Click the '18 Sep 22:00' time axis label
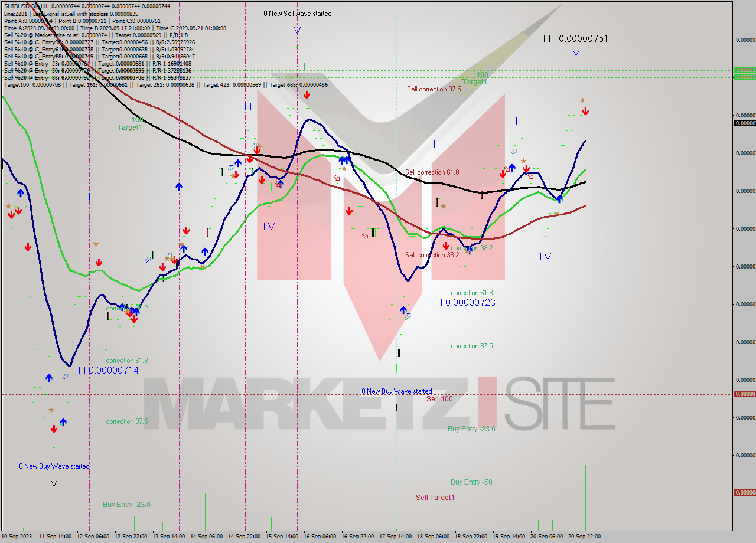756x543 pixels. point(471,537)
